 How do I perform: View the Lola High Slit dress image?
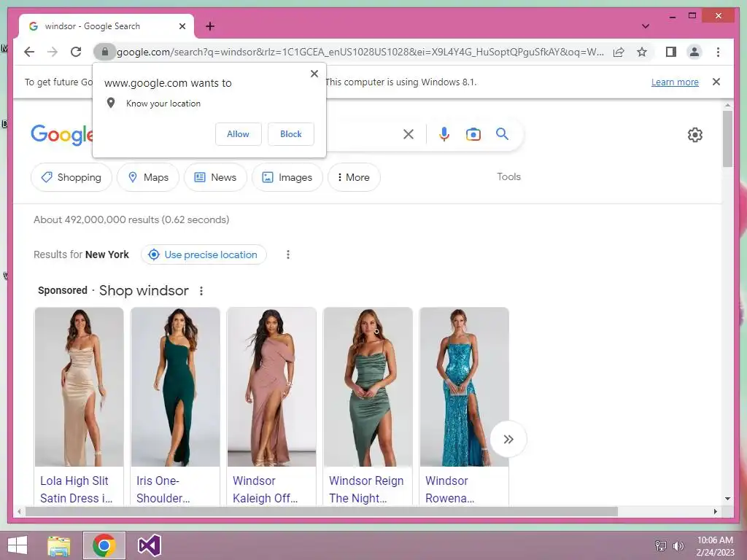click(x=79, y=386)
